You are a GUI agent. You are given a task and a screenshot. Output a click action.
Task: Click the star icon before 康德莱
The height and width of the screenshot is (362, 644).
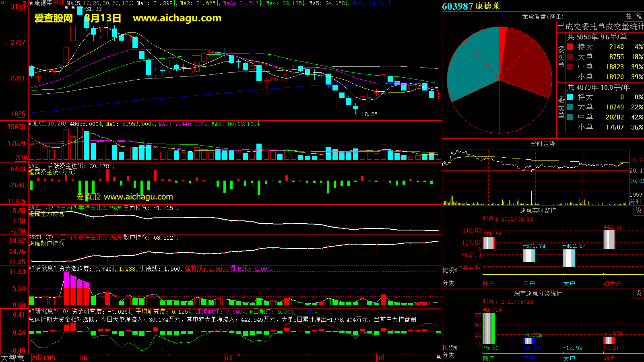(x=31, y=3)
